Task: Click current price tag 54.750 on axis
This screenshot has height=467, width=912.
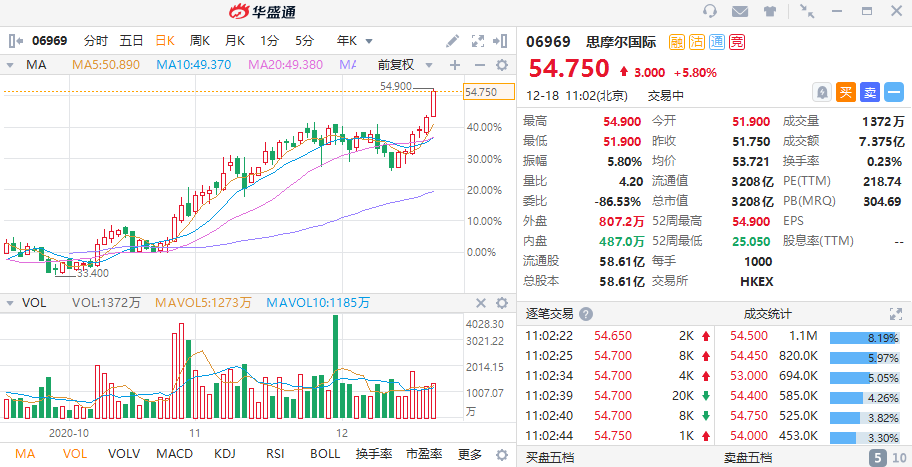Action: [x=489, y=92]
